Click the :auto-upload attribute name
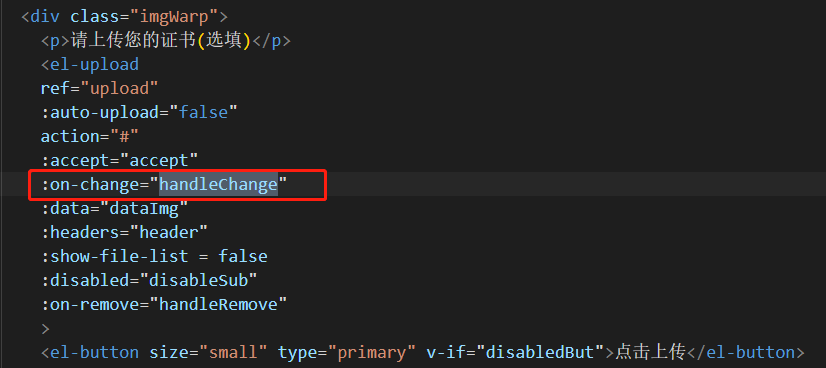This screenshot has height=368, width=826. [100, 113]
